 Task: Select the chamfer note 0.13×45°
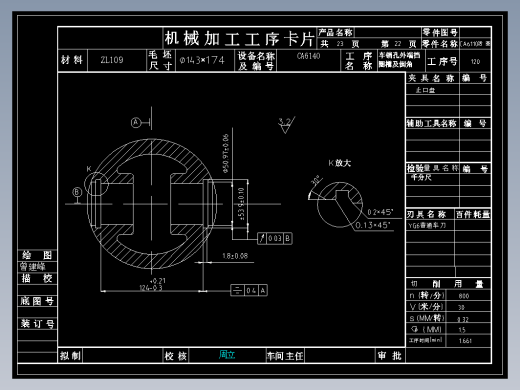tap(373, 225)
